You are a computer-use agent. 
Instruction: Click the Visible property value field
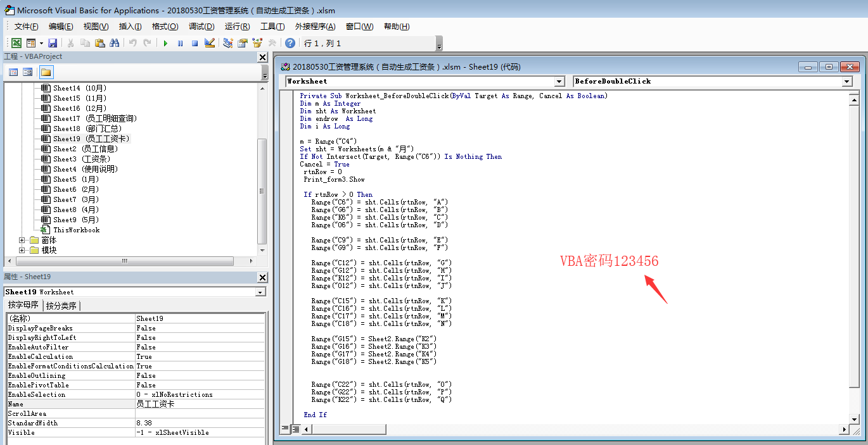click(x=200, y=432)
